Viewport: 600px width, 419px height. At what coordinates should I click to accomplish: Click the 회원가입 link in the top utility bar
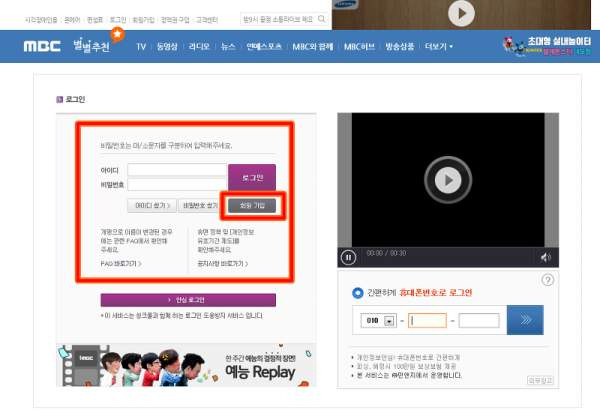[143, 20]
